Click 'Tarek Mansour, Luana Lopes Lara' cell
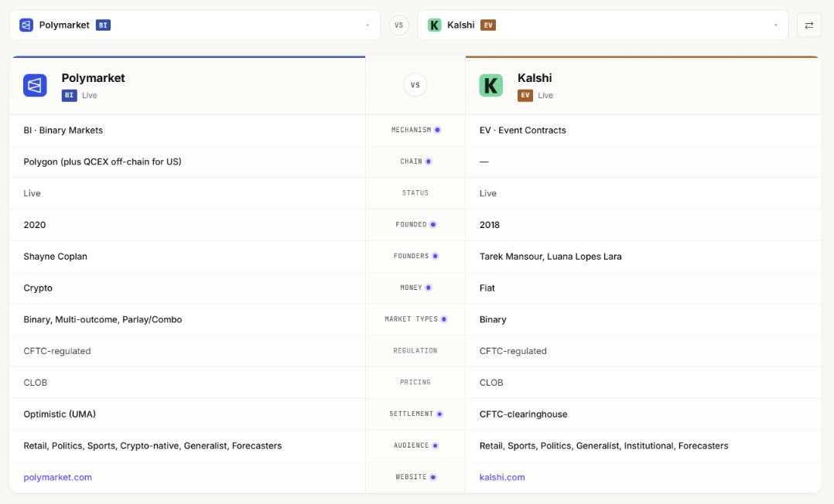 pos(551,257)
